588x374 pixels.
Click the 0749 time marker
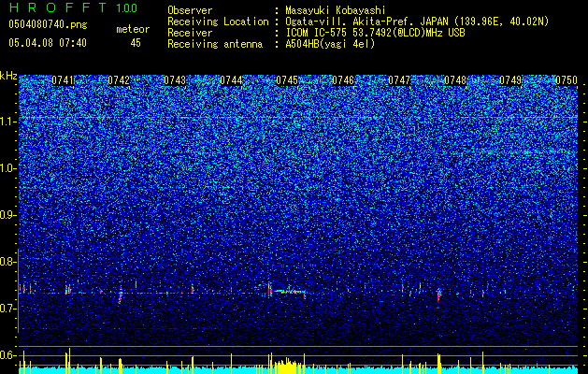point(510,80)
